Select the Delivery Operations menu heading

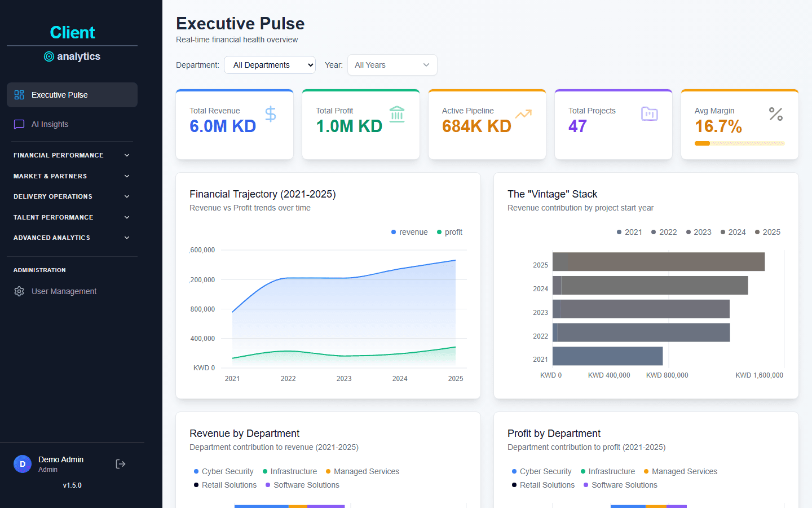click(53, 196)
